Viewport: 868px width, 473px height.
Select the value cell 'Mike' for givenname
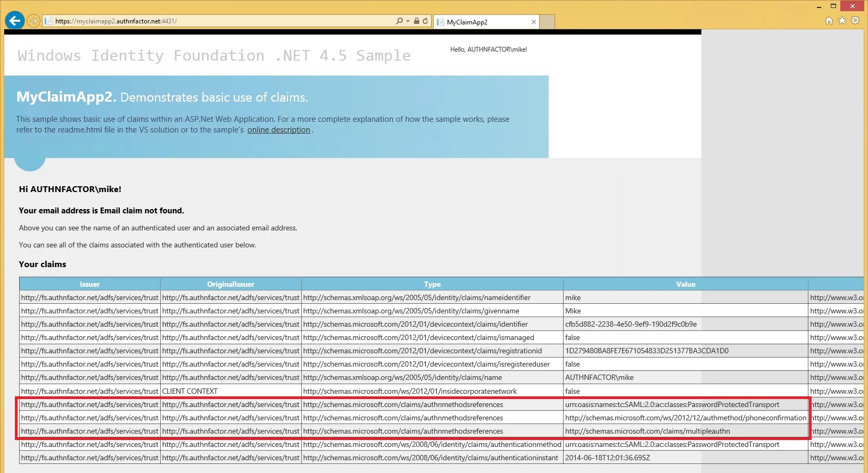685,311
